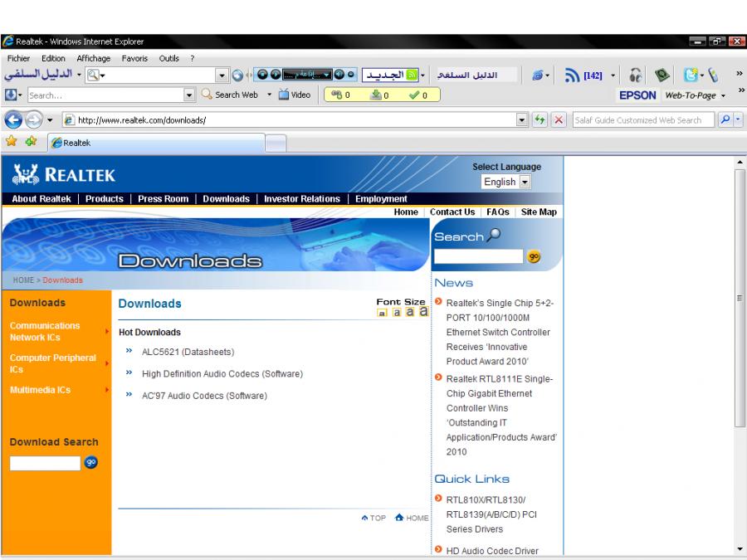Viewport: 747px width, 560px height.
Task: Select the largest font size option
Action: tap(423, 311)
